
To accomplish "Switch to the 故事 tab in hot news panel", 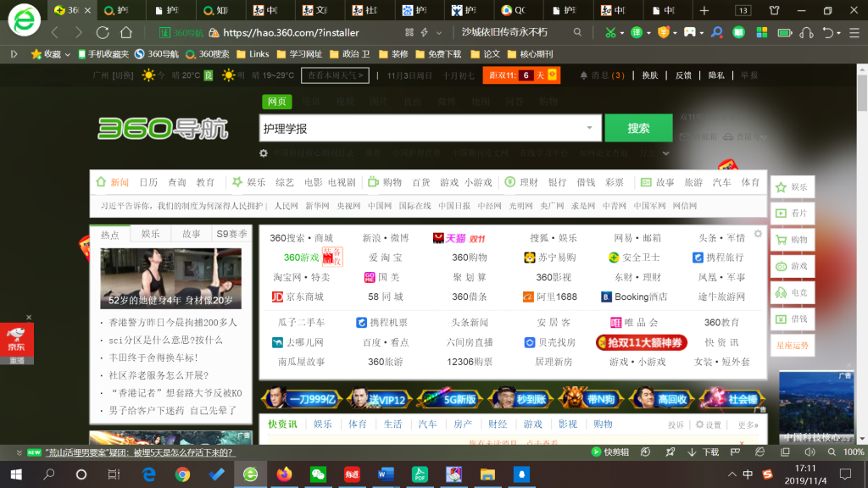I will pyautogui.click(x=191, y=234).
